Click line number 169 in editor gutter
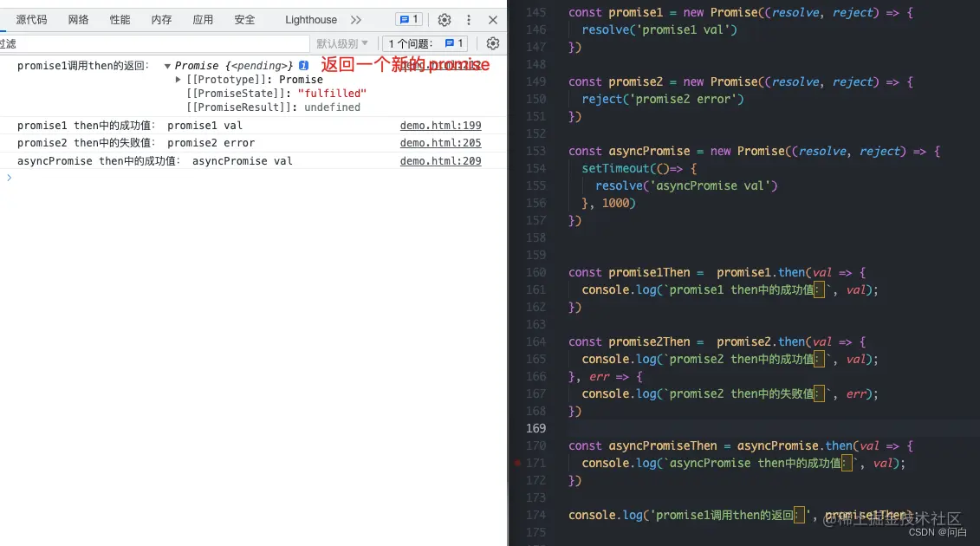 click(535, 428)
